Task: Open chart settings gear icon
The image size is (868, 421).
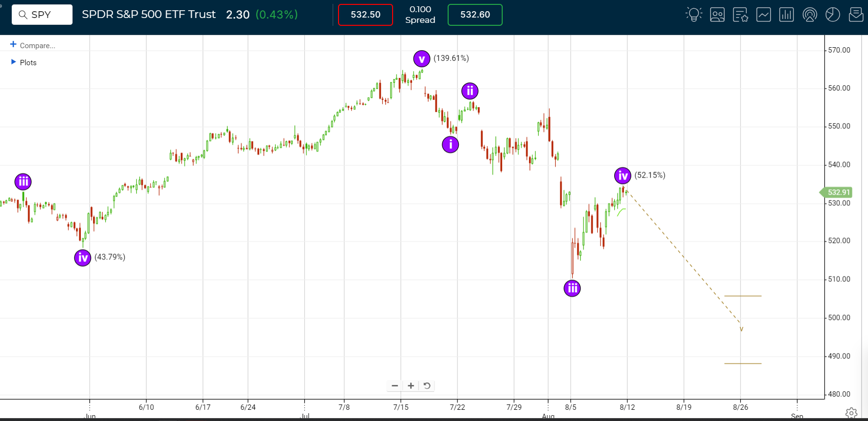Action: [851, 413]
